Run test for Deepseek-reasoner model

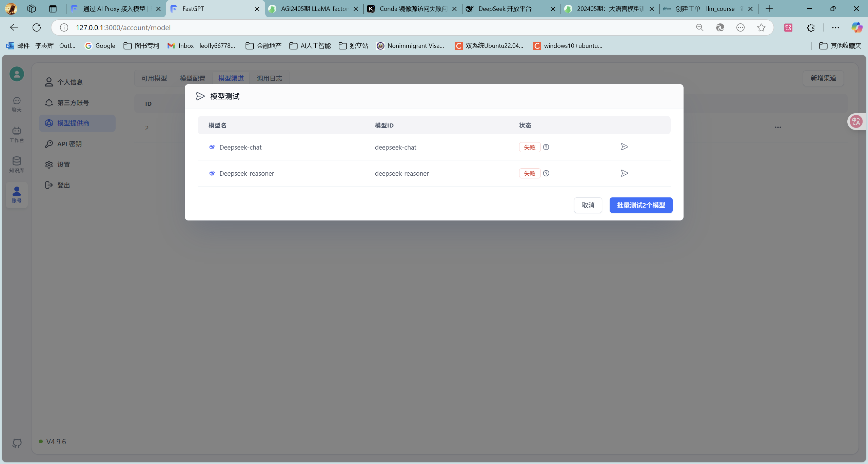tap(624, 173)
